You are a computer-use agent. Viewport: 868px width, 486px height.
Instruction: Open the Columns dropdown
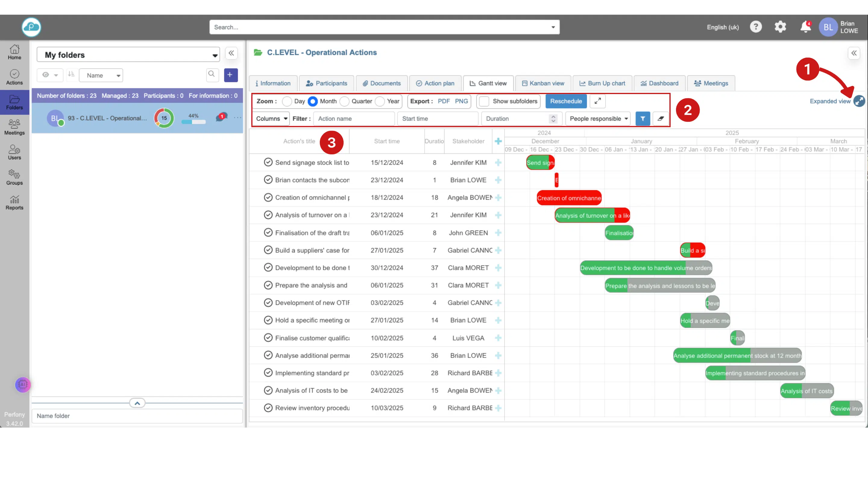(x=271, y=118)
